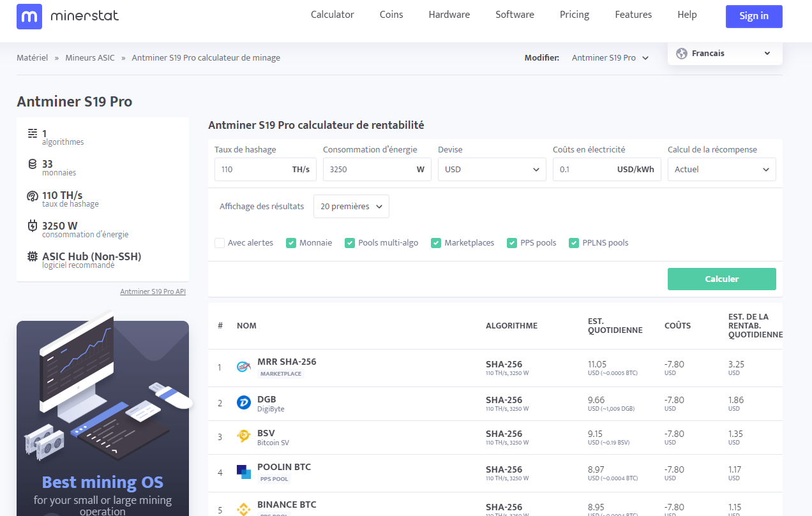Expand the 20 premières results dropdown
This screenshot has width=812, height=516.
point(351,207)
